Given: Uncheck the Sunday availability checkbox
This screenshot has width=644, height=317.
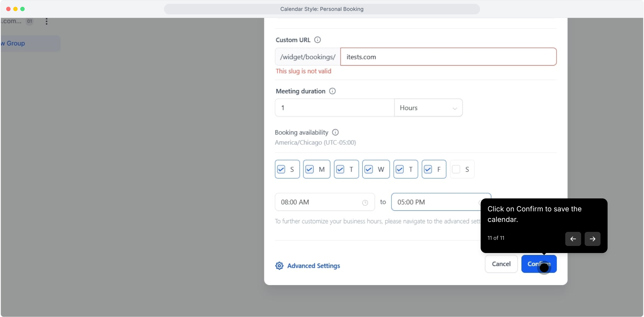Looking at the screenshot, I should [x=281, y=169].
